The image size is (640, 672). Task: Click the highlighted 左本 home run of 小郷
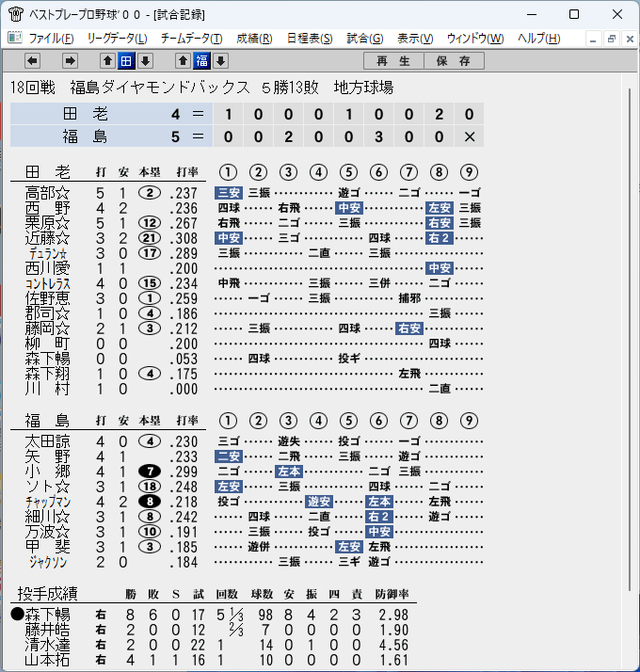click(289, 472)
